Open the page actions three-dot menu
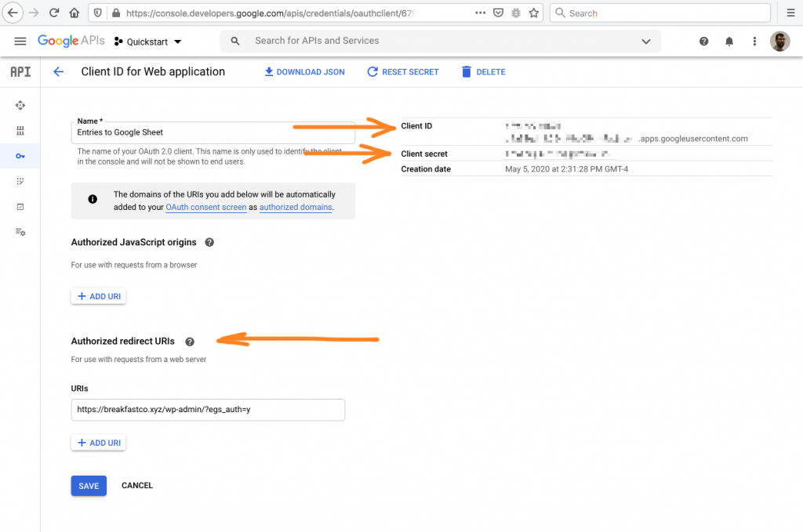The image size is (803, 532). [x=481, y=13]
